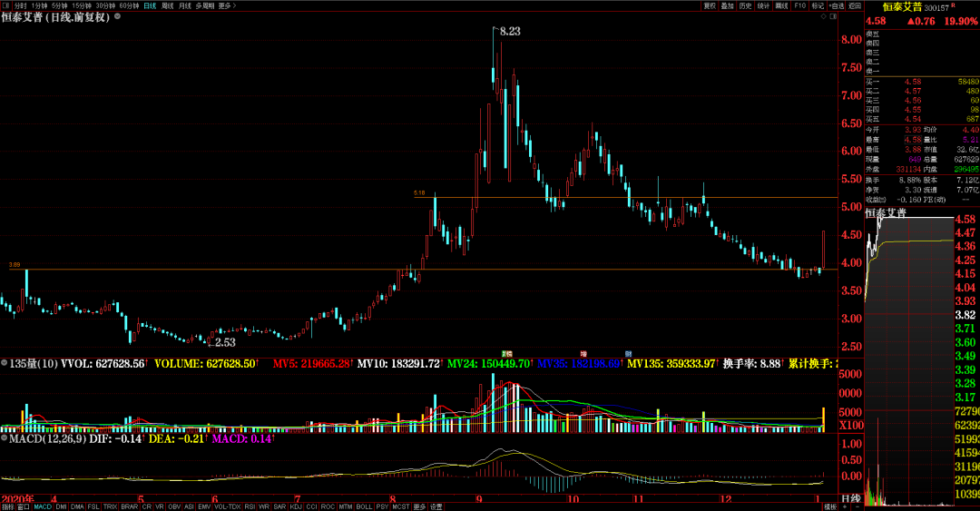This screenshot has height=511, width=980.
Task: Click the 模板 template button
Action: [x=830, y=506]
